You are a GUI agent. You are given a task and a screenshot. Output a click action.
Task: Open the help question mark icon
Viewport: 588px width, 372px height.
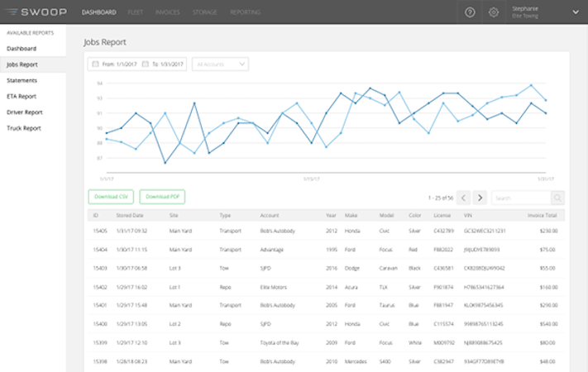(x=470, y=12)
